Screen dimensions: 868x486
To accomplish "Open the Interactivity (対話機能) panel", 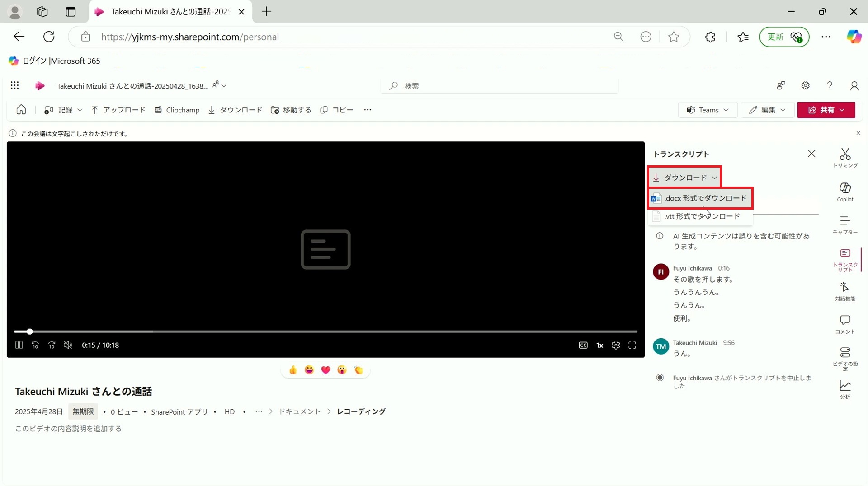I will click(x=845, y=292).
